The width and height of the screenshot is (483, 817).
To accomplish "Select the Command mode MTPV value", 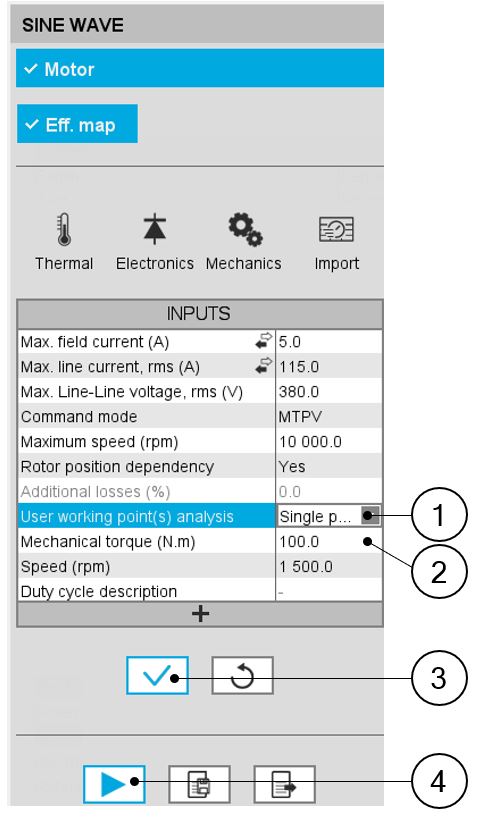I will (329, 416).
